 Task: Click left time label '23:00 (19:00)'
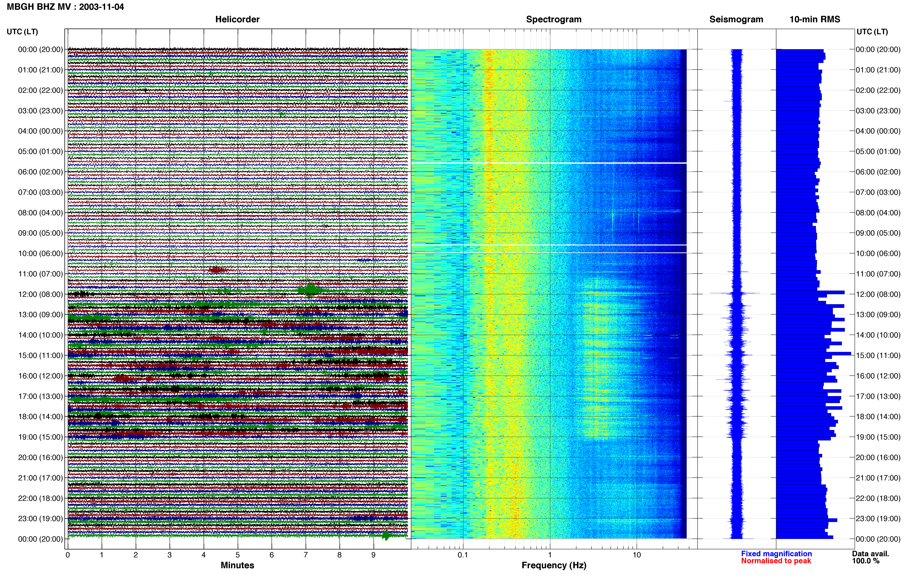click(41, 518)
